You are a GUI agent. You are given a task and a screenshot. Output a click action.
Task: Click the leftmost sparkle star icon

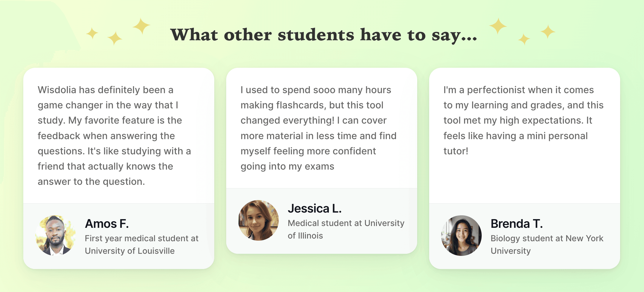(92, 33)
